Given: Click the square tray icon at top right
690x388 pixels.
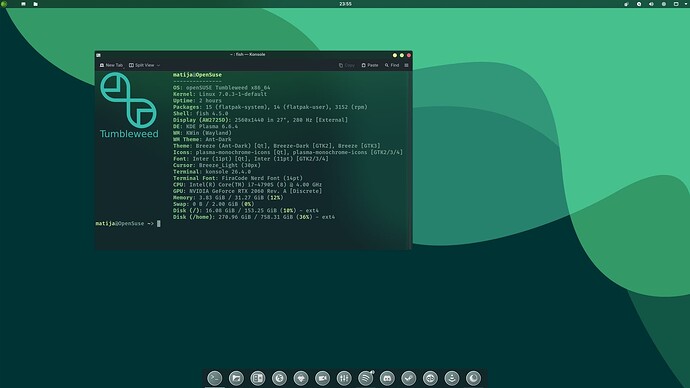Looking at the screenshot, I should pyautogui.click(x=676, y=4).
